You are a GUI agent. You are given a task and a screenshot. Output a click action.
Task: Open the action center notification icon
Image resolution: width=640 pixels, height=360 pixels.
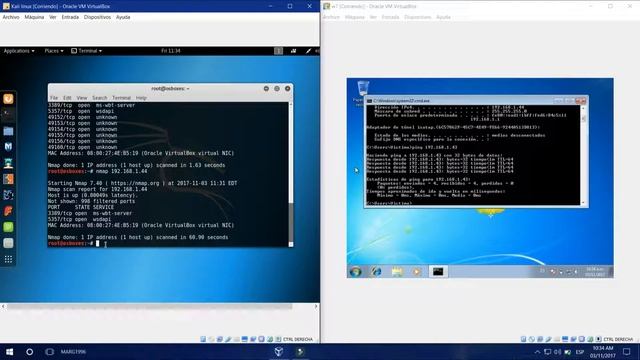[x=627, y=352]
